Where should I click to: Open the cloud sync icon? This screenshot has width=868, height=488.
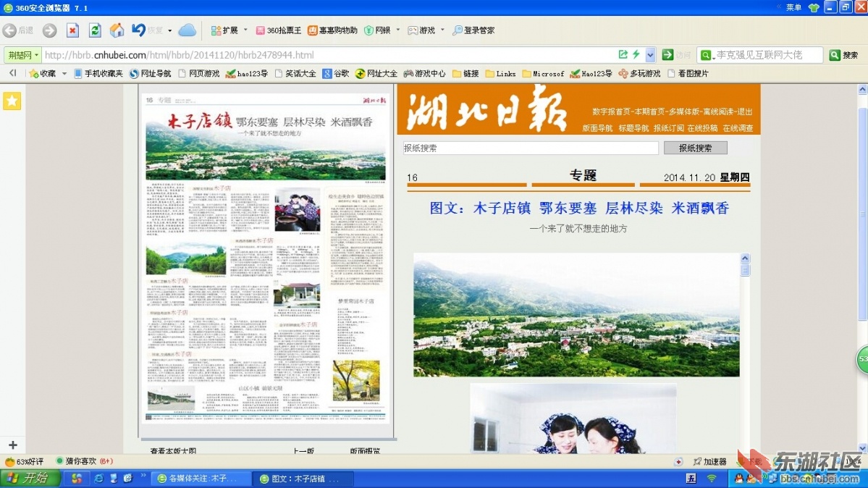tap(187, 30)
